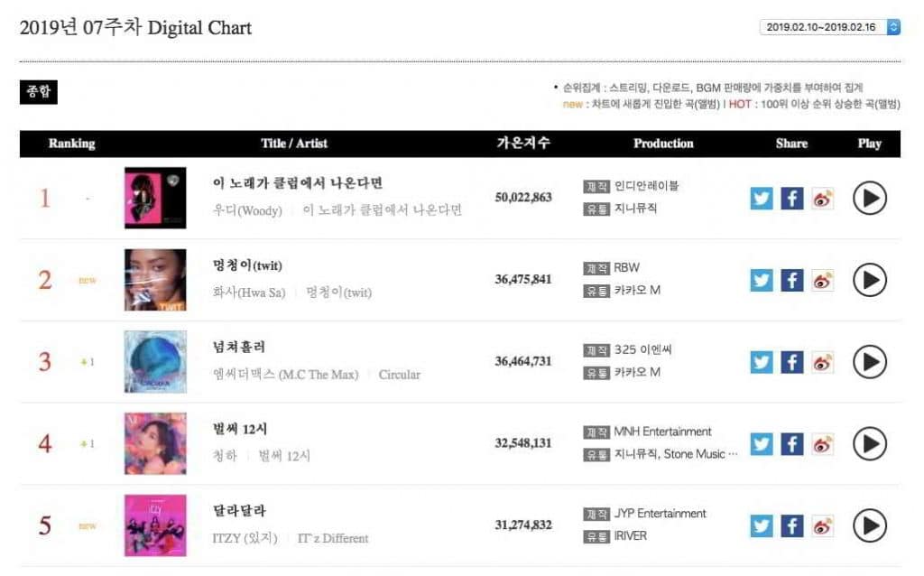Share 달라달라 on Facebook
The height and width of the screenshot is (576, 924).
click(791, 525)
